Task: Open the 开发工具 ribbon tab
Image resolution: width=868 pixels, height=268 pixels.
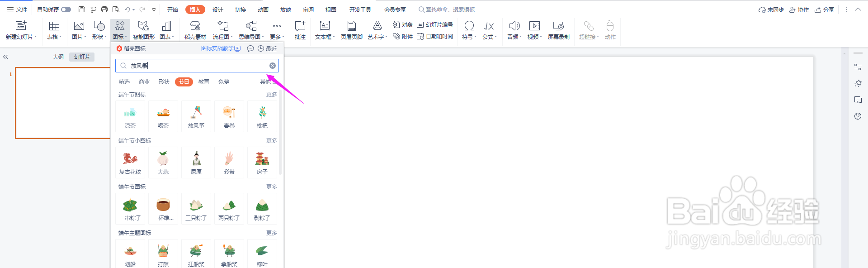Action: pyautogui.click(x=360, y=10)
